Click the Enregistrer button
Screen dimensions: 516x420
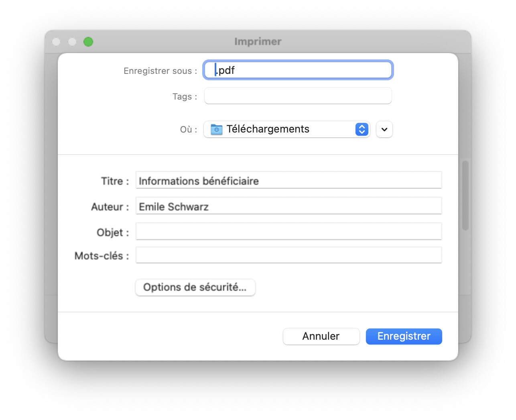coord(404,336)
